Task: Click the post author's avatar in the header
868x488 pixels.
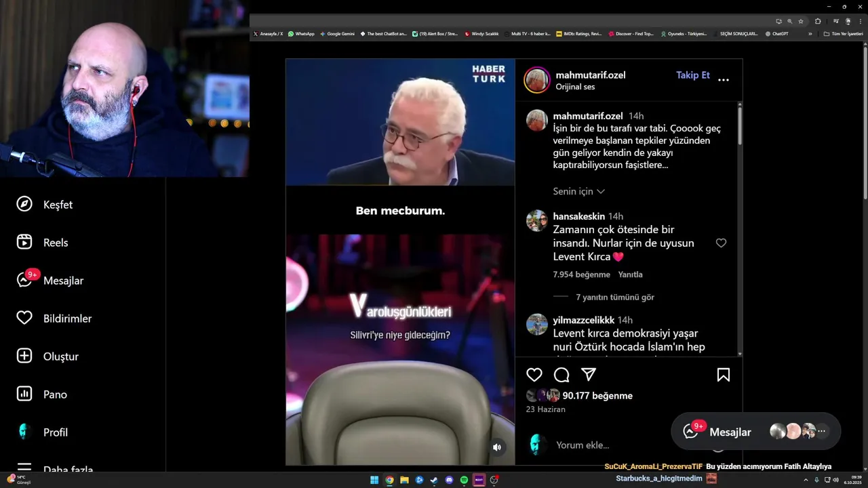Action: [x=536, y=80]
